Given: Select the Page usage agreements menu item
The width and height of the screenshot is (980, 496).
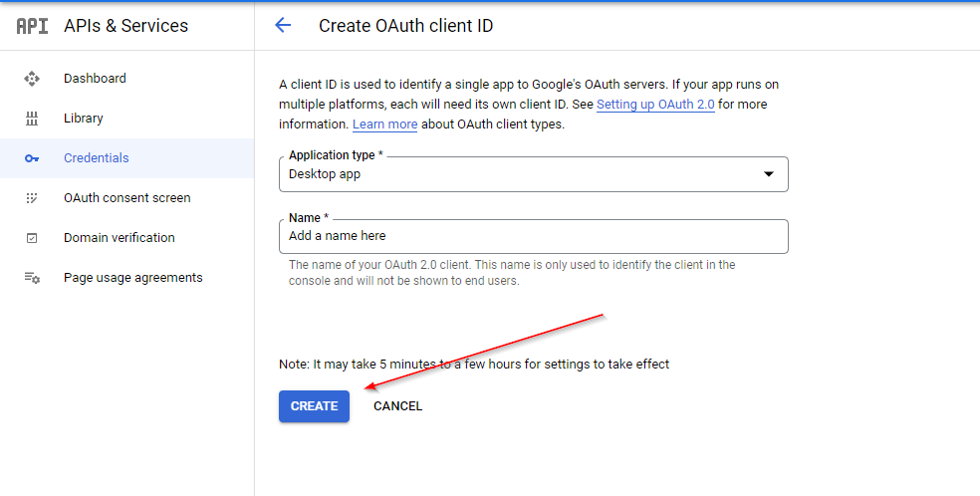Looking at the screenshot, I should [x=132, y=278].
